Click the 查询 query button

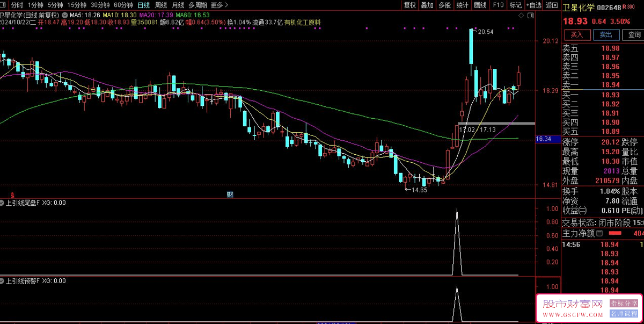click(x=633, y=34)
